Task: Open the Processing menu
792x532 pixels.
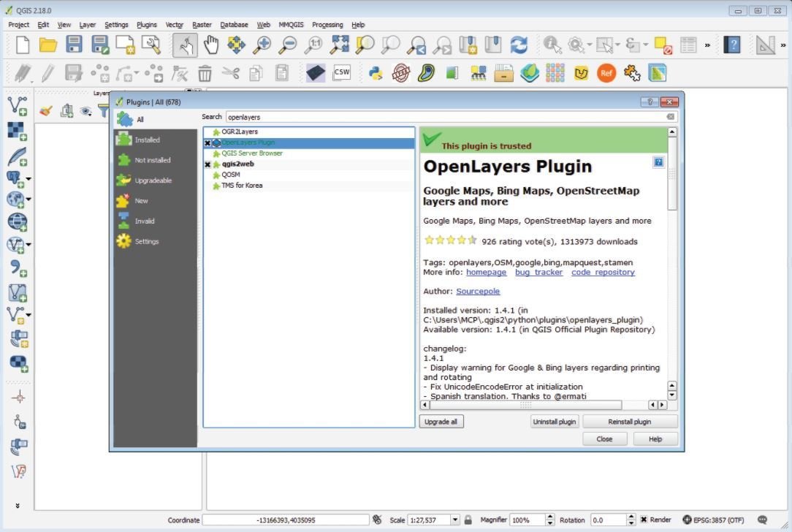Action: click(327, 24)
